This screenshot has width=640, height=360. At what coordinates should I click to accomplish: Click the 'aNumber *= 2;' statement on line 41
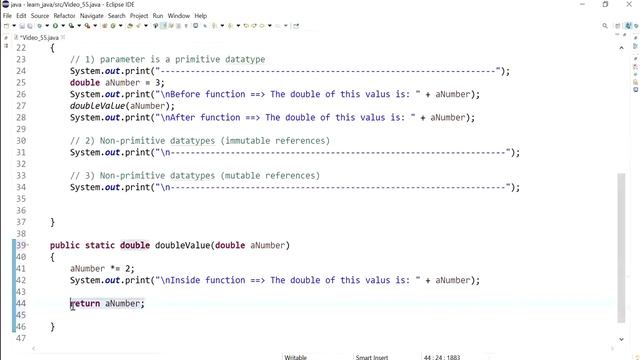(x=102, y=269)
